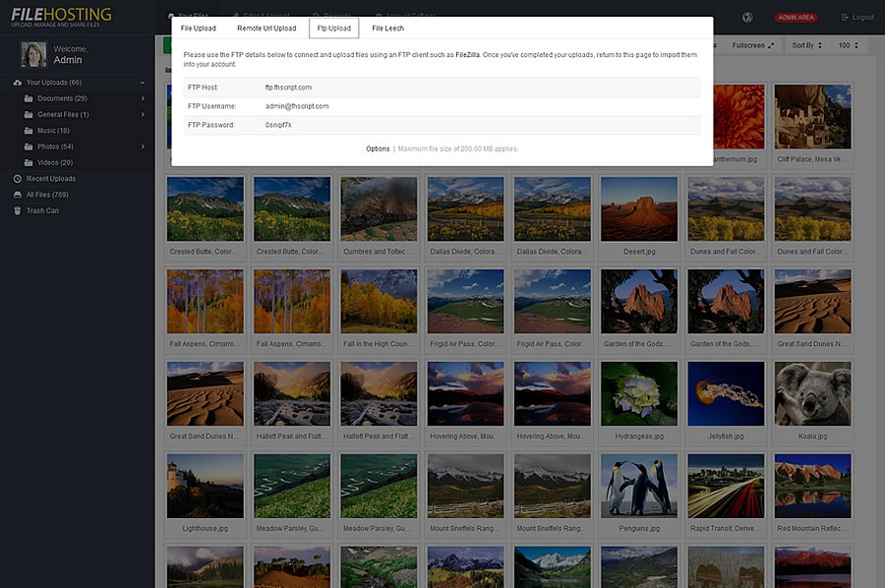Click the Admin profile avatar
The height and width of the screenshot is (588, 885).
pos(33,54)
